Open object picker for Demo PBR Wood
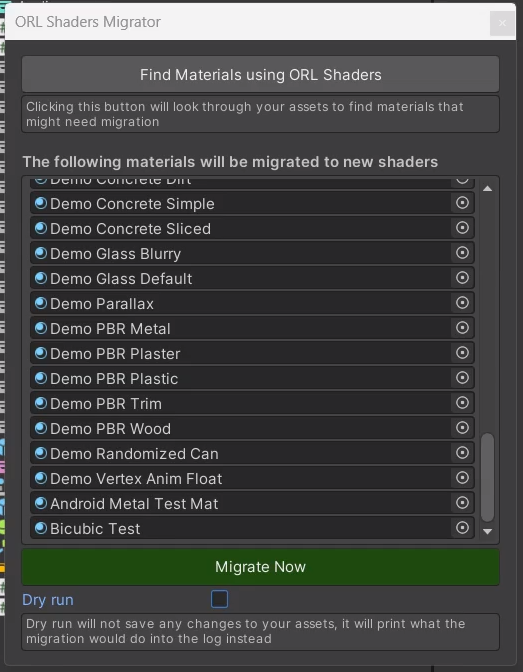 pos(462,427)
